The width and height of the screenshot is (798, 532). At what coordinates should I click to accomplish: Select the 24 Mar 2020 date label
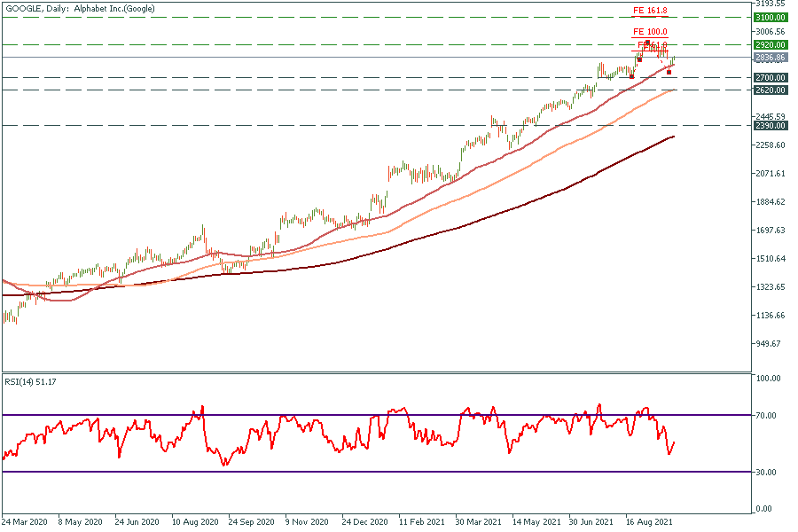26,523
